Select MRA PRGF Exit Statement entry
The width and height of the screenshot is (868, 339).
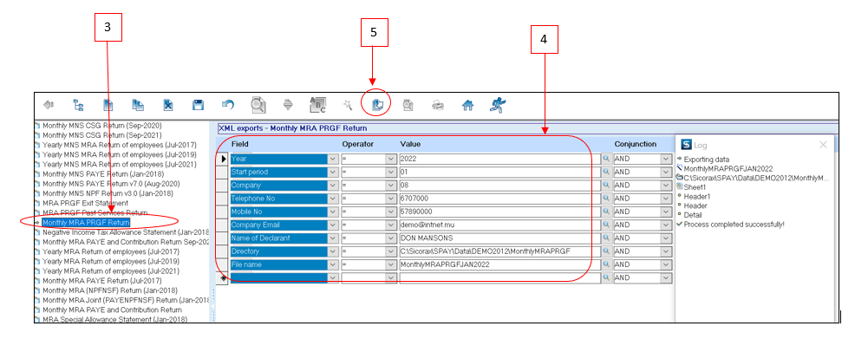[x=85, y=203]
